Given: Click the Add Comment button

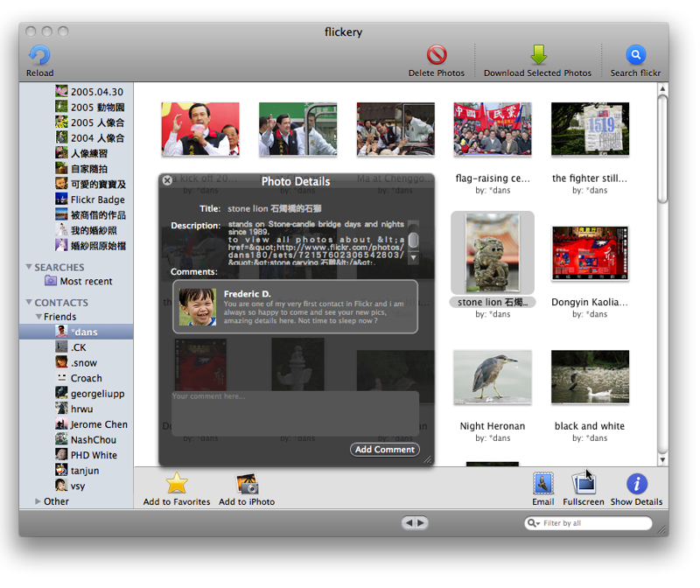Looking at the screenshot, I should (385, 450).
